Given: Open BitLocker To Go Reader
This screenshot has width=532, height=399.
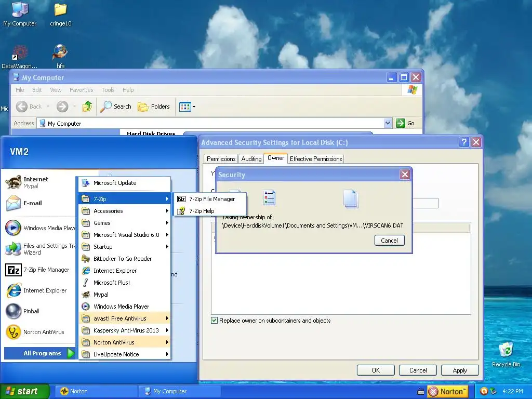Looking at the screenshot, I should tap(125, 259).
